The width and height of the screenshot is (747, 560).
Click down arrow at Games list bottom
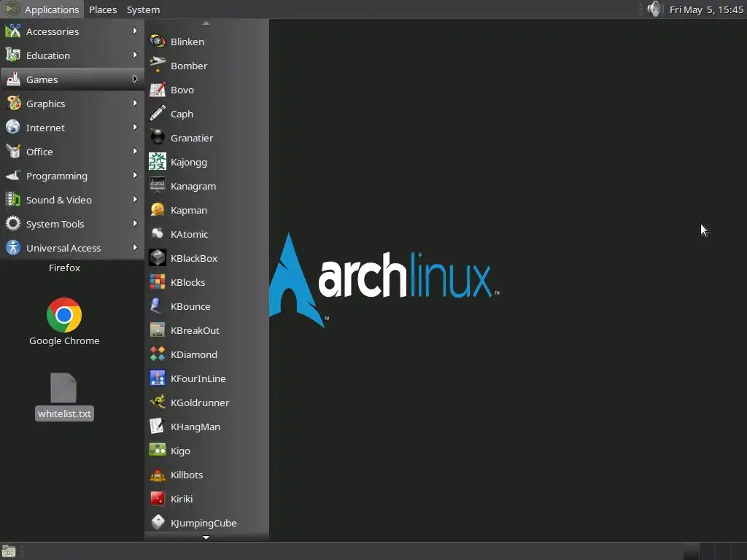206,537
